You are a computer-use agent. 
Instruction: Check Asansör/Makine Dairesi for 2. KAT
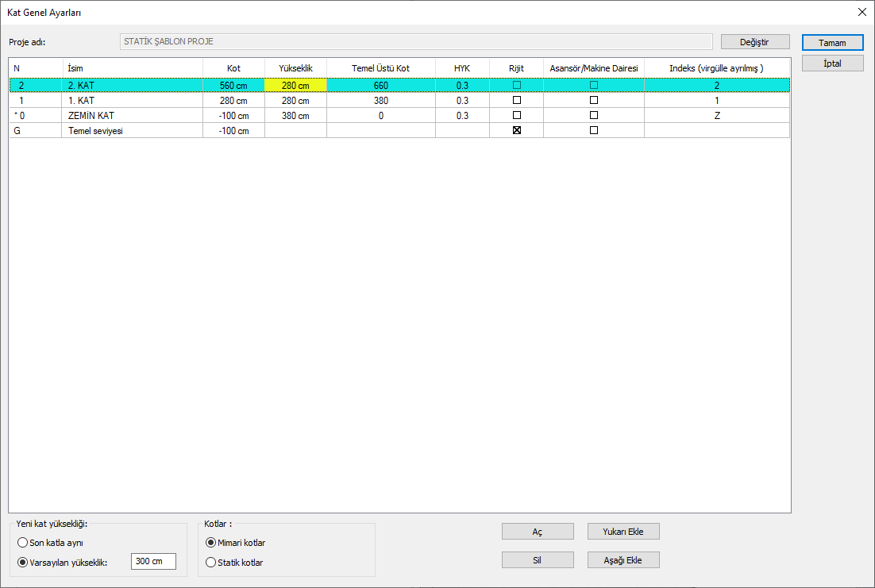point(594,86)
